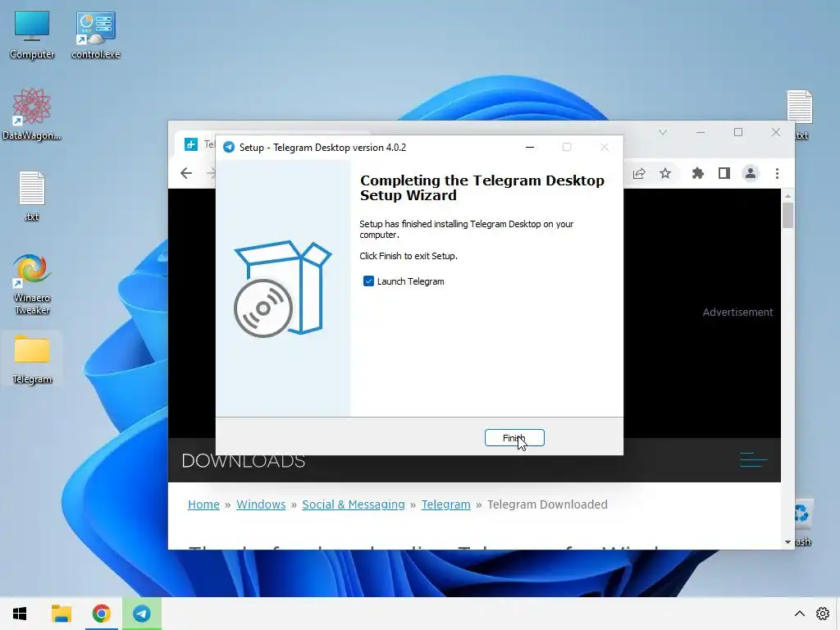Image resolution: width=840 pixels, height=630 pixels.
Task: Click the Chrome tab favicon
Action: pyautogui.click(x=190, y=144)
